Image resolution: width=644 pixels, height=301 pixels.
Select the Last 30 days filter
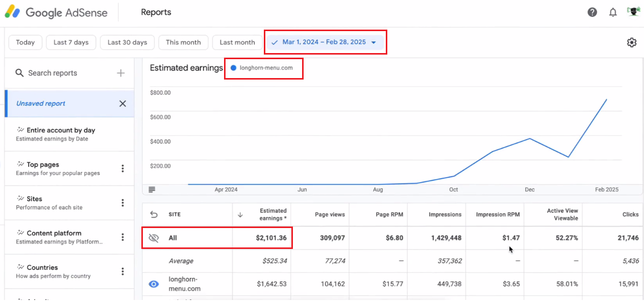(127, 42)
